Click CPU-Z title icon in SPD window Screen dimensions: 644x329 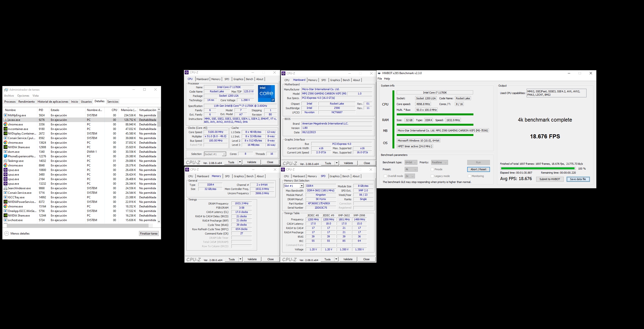(x=283, y=170)
